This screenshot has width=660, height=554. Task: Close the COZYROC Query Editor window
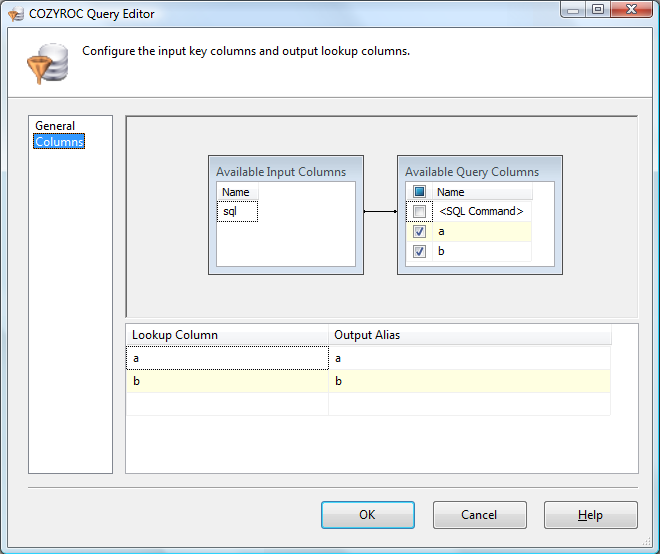click(x=631, y=10)
